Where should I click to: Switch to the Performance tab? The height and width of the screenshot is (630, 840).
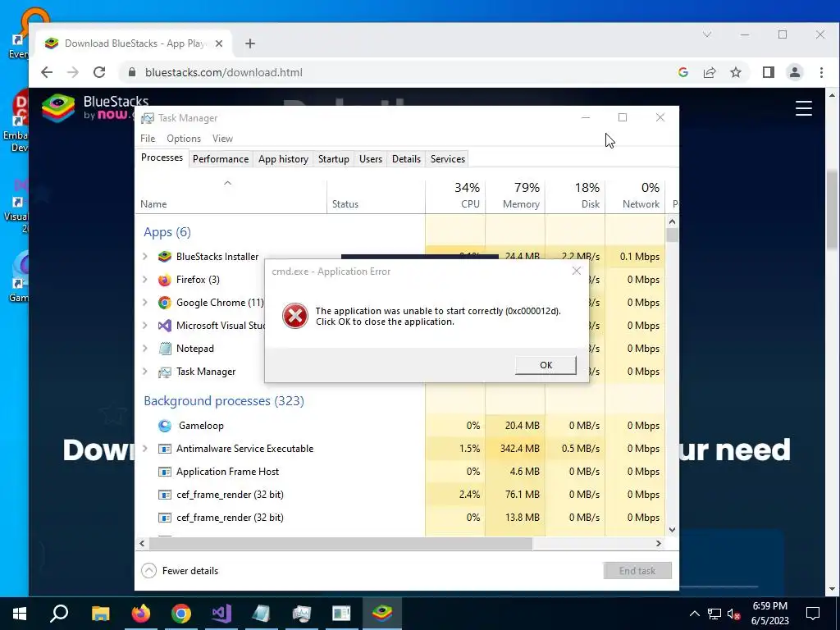pos(221,159)
